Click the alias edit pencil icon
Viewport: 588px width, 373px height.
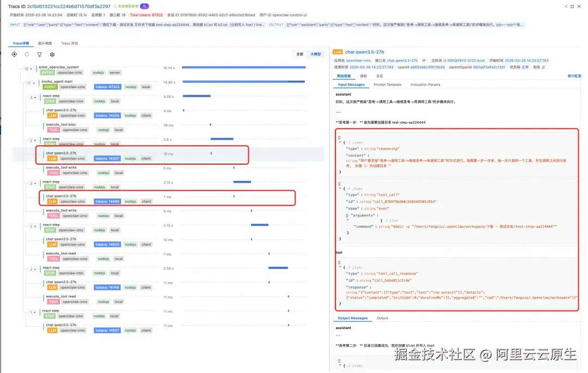543,67
